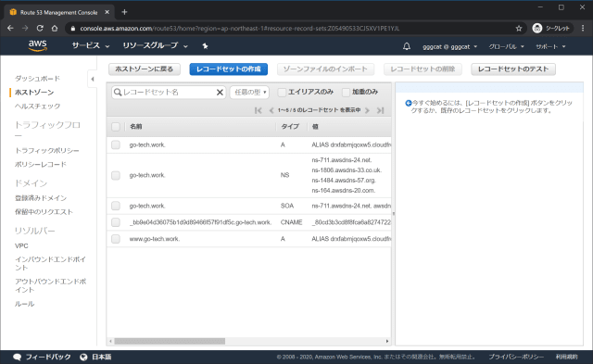Open the サポート dropdown menu
Image resolution: width=593 pixels, height=364 pixels.
pyautogui.click(x=550, y=46)
